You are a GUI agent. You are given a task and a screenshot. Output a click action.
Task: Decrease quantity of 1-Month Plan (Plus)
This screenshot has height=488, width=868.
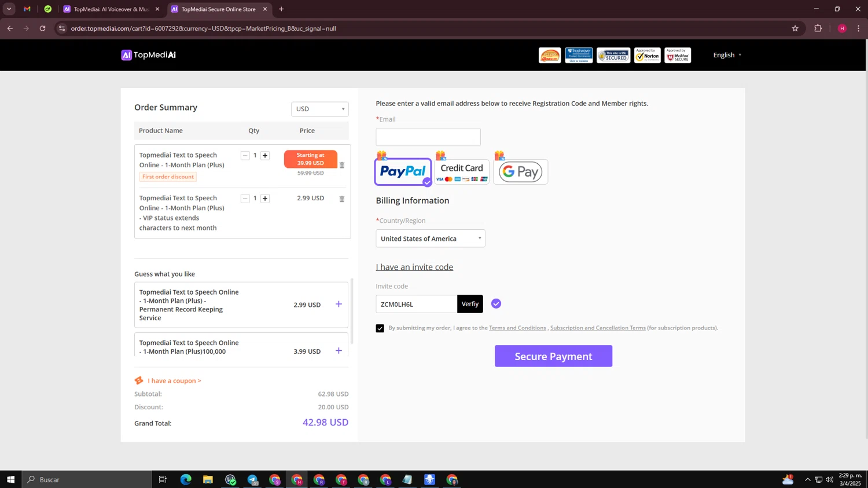click(245, 156)
